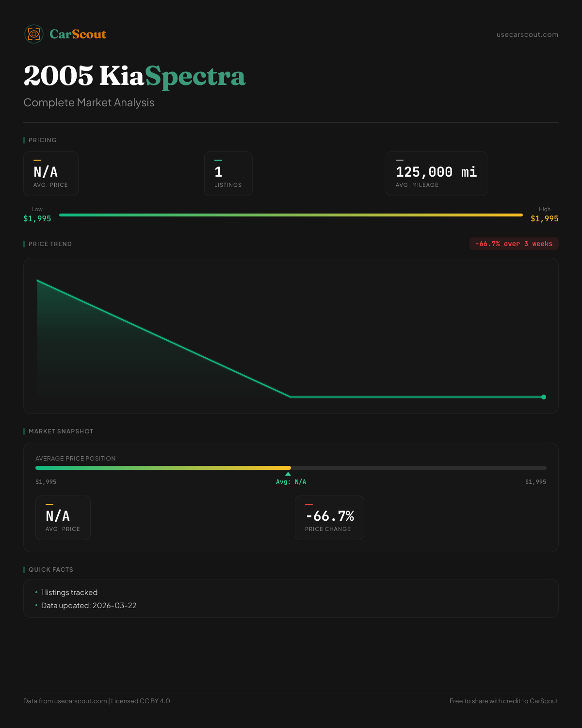
Task: Select the N/A avg price card in Market Snapshot
Action: point(63,518)
